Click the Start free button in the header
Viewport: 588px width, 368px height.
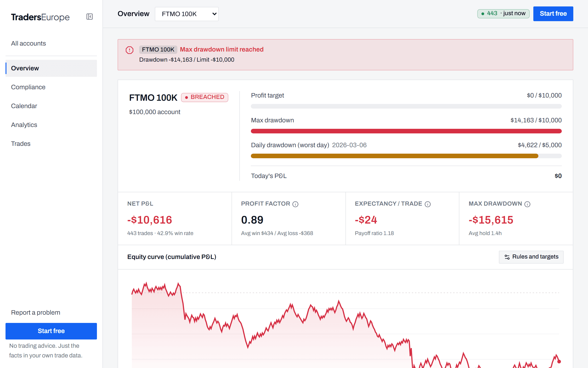[x=553, y=14]
